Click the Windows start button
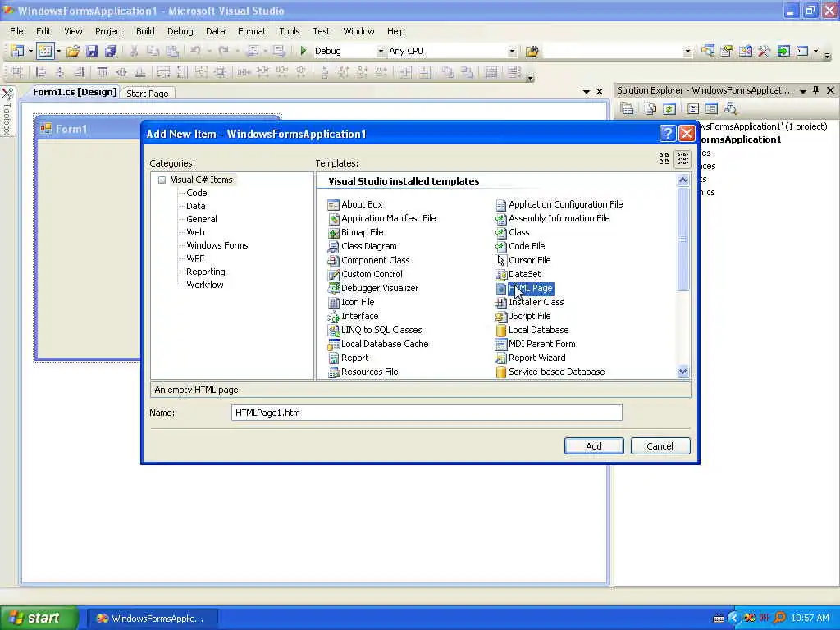Screen dimensions: 840x630 coord(39,619)
